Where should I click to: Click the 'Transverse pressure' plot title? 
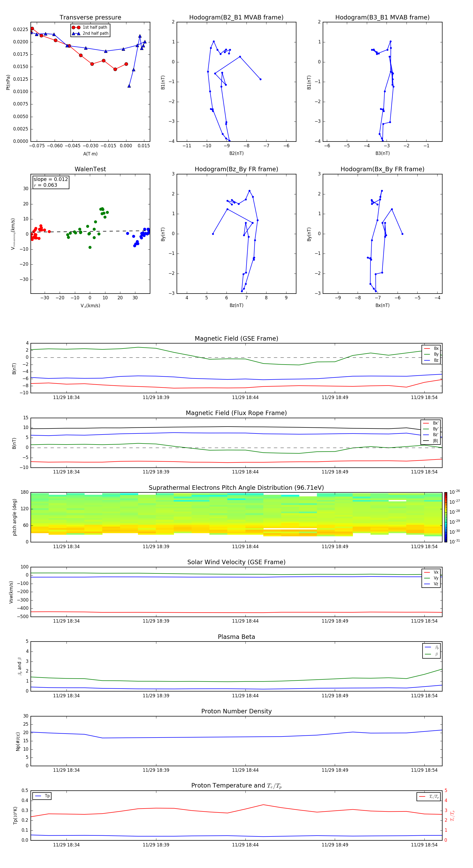pos(90,18)
